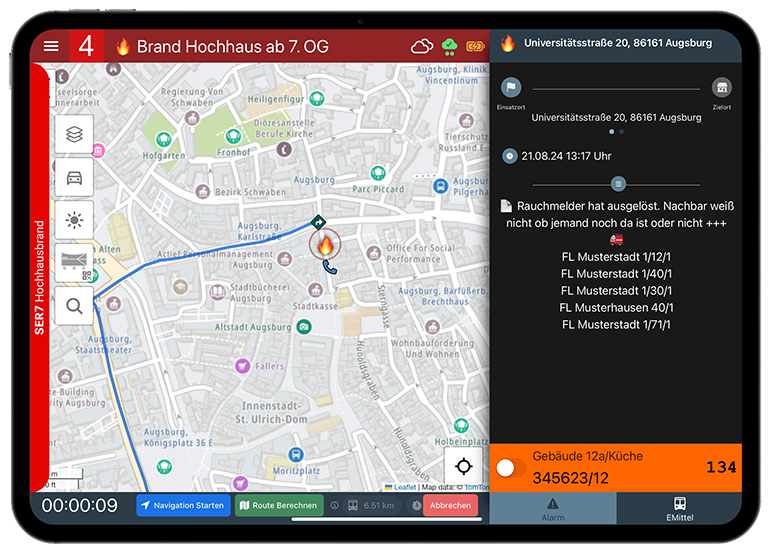Select the Einsatzort flag icon
The image size is (770, 553).
click(x=511, y=88)
